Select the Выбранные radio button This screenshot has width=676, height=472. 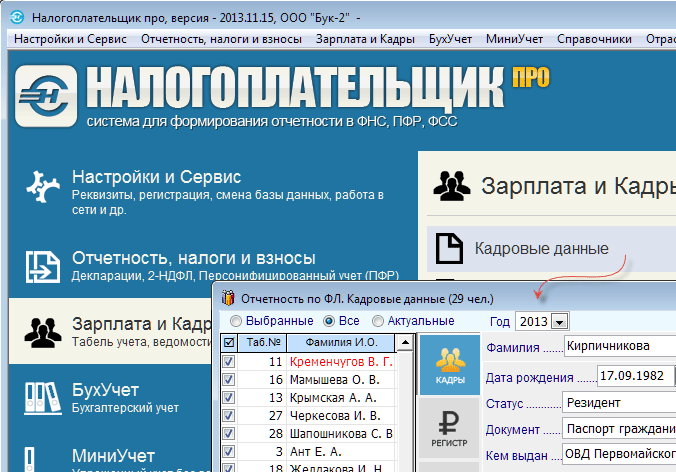[x=236, y=321]
